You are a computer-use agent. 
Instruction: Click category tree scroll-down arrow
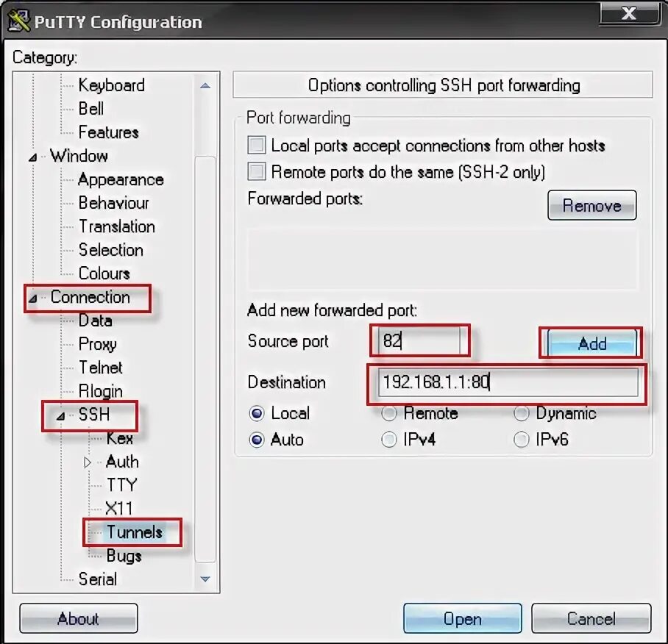tap(205, 579)
